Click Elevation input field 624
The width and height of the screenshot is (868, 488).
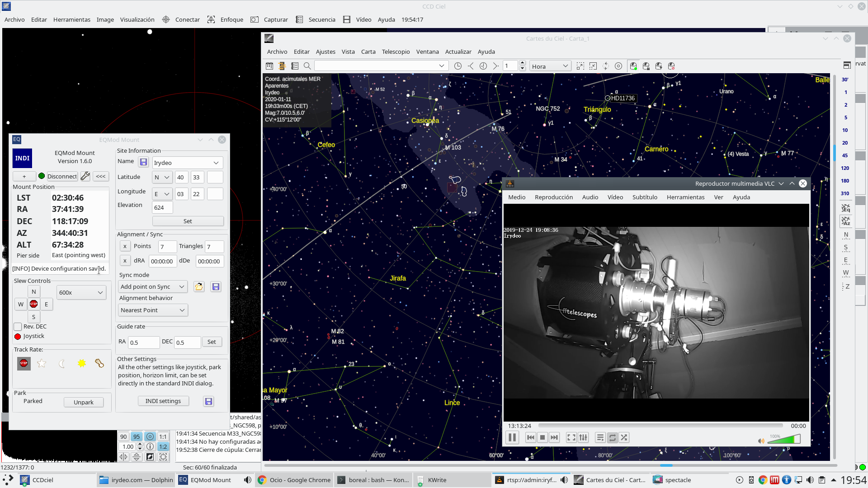pos(162,207)
